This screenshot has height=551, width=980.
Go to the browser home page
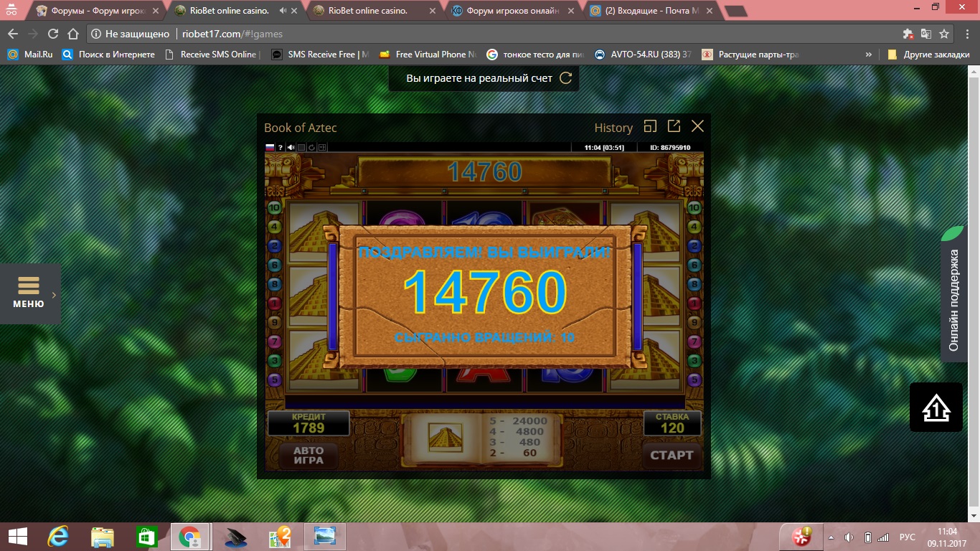pos(72,34)
